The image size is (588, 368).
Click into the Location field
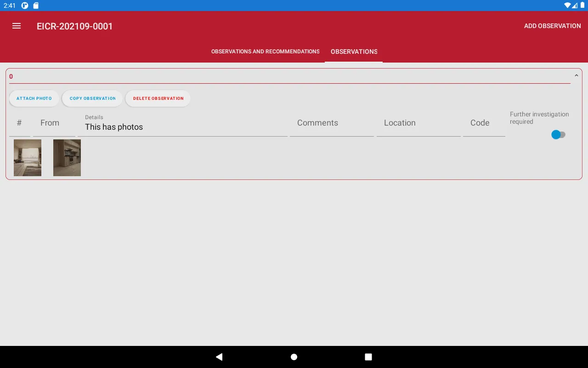[418, 123]
